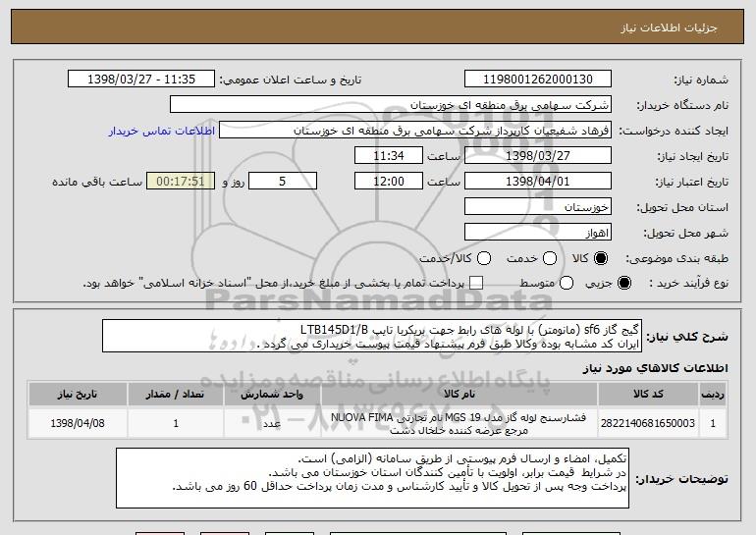Click the general description text box with LTB145D1/B
The height and width of the screenshot is (535, 756).
(x=372, y=336)
